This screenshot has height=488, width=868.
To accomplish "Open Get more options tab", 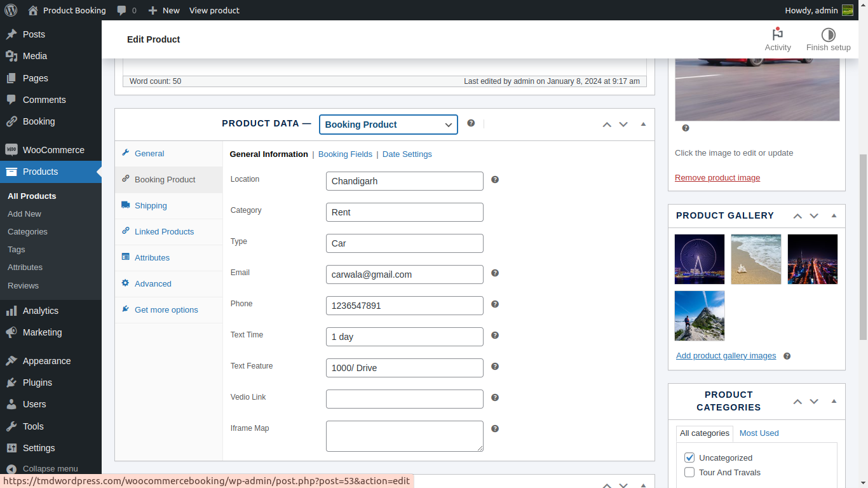I will click(x=168, y=309).
